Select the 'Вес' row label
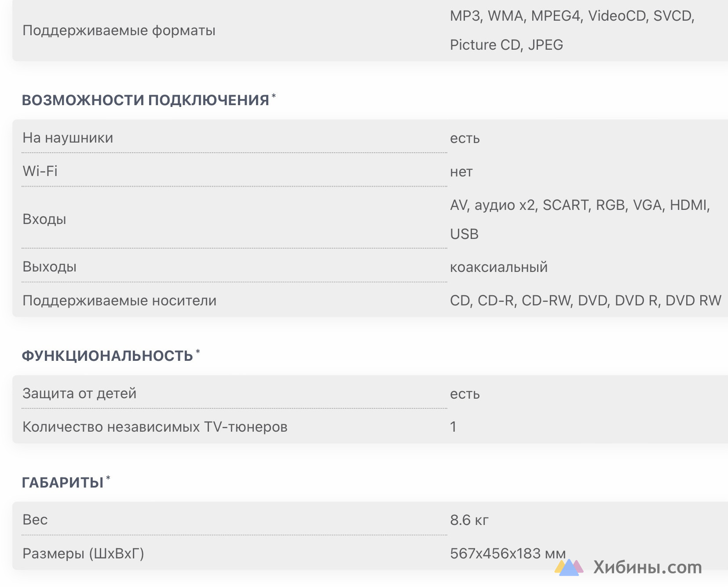This screenshot has height=587, width=728. pyautogui.click(x=35, y=520)
